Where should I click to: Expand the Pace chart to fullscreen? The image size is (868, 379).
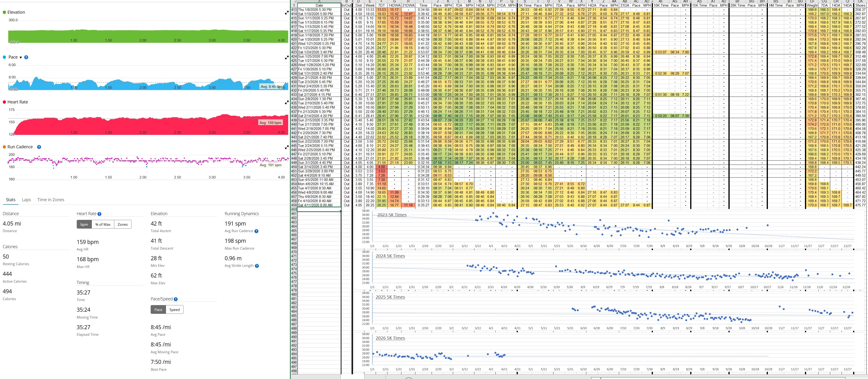[x=286, y=58]
